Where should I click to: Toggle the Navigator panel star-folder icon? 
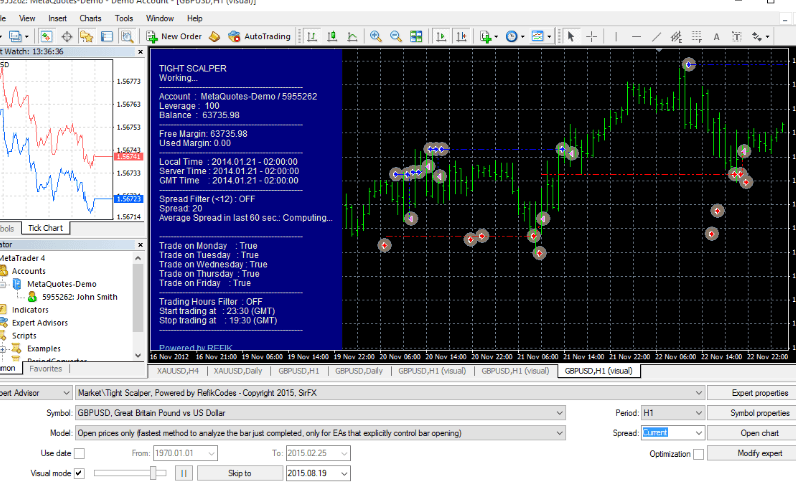click(x=86, y=37)
